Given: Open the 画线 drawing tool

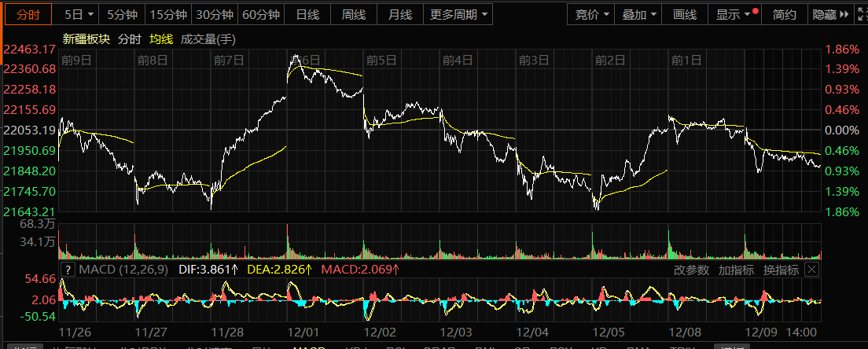Looking at the screenshot, I should (685, 15).
